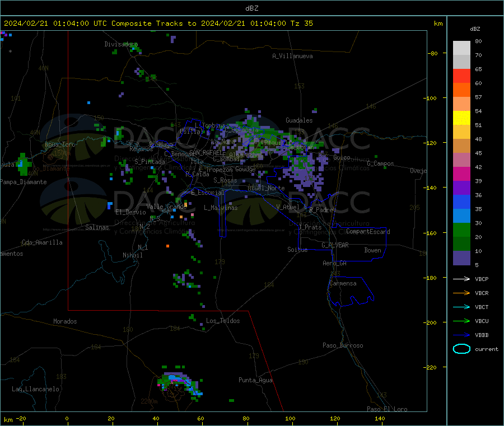504x426 pixels.
Task: Click the 'Guadales' map label
Action: (299, 120)
